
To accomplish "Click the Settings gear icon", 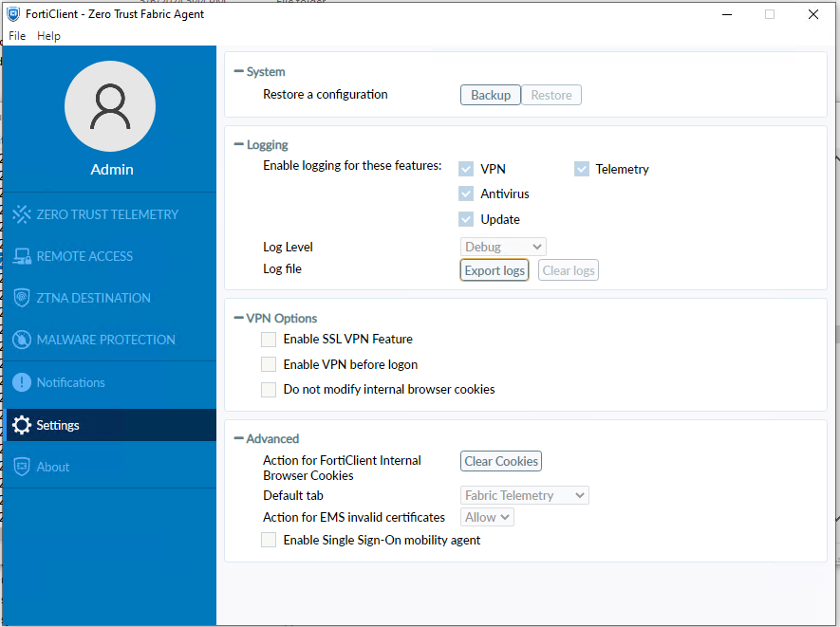I will [22, 425].
